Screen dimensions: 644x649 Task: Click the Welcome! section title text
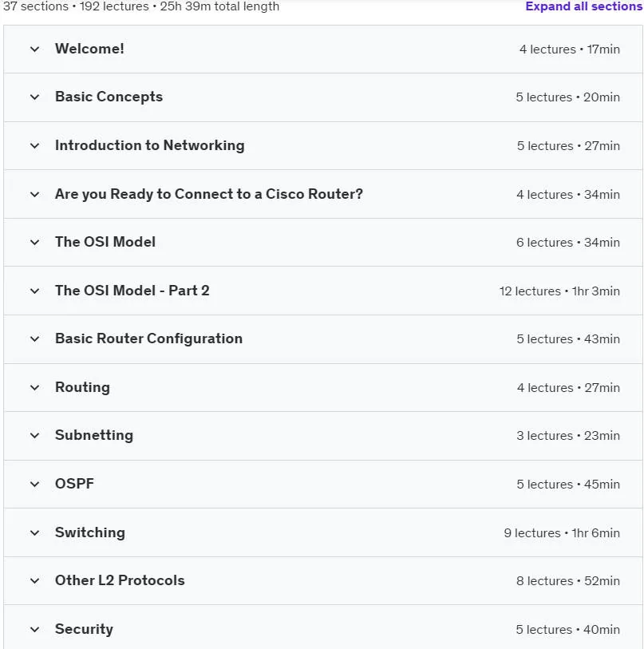[x=89, y=49]
